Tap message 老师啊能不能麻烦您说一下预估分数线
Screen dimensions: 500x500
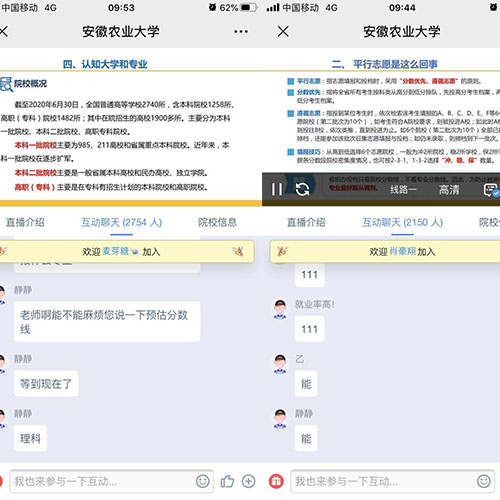pyautogui.click(x=107, y=321)
